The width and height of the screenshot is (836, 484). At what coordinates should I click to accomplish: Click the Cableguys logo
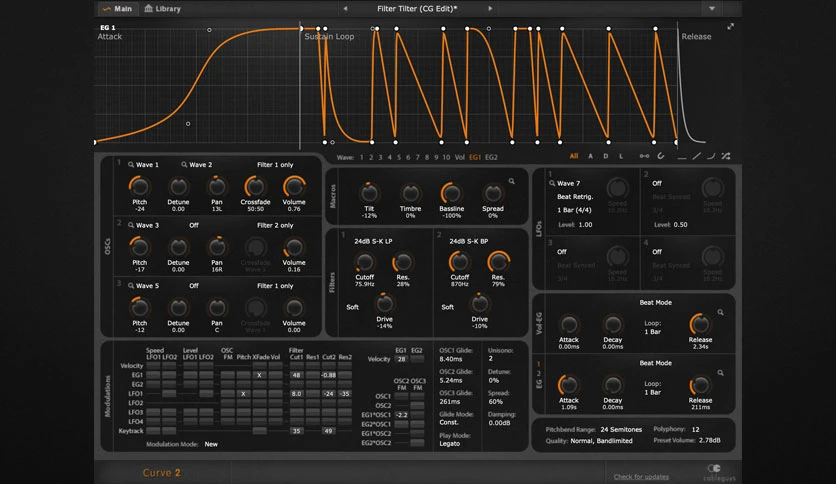pos(719,472)
